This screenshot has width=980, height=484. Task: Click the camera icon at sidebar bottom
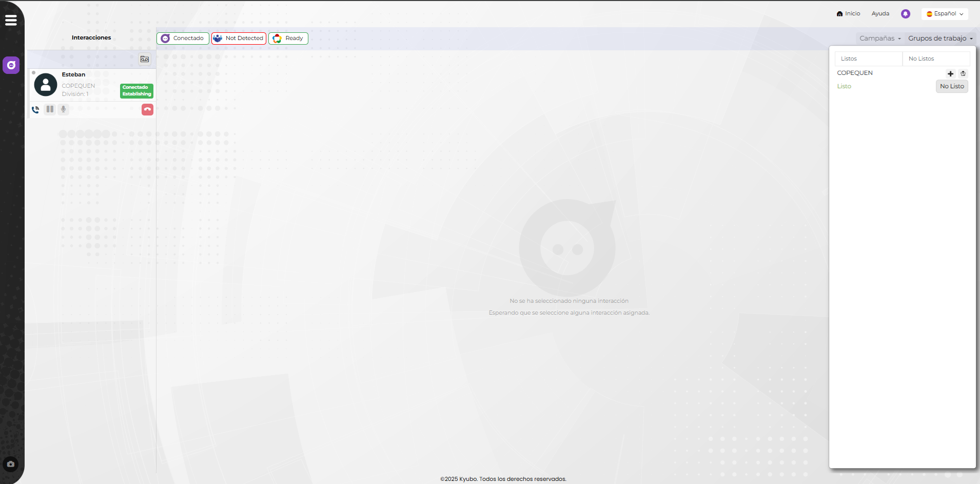tap(11, 464)
